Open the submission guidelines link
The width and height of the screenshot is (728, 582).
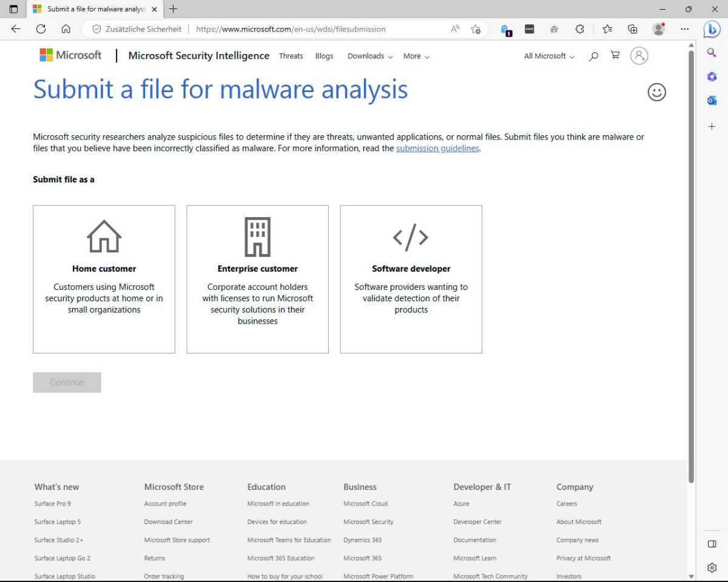tap(438, 148)
